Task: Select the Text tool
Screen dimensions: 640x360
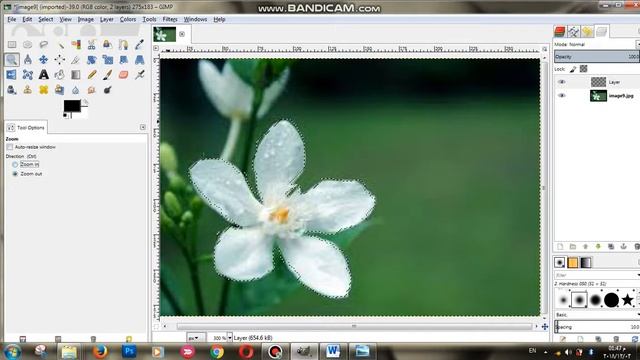Action: tap(43, 75)
